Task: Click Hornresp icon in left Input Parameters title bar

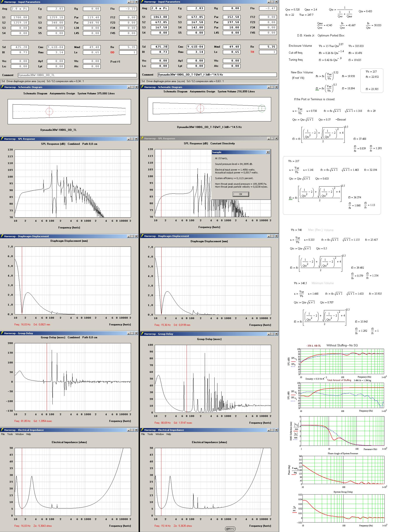Action: [2, 2]
